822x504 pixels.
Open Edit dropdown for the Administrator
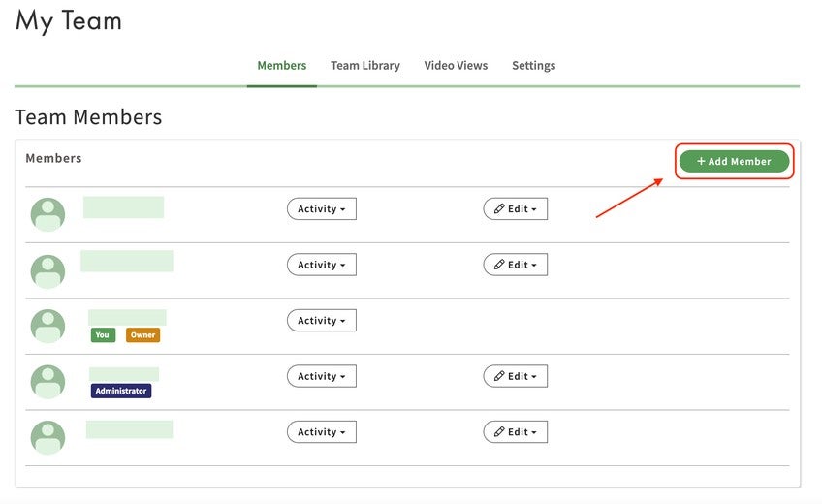(515, 376)
